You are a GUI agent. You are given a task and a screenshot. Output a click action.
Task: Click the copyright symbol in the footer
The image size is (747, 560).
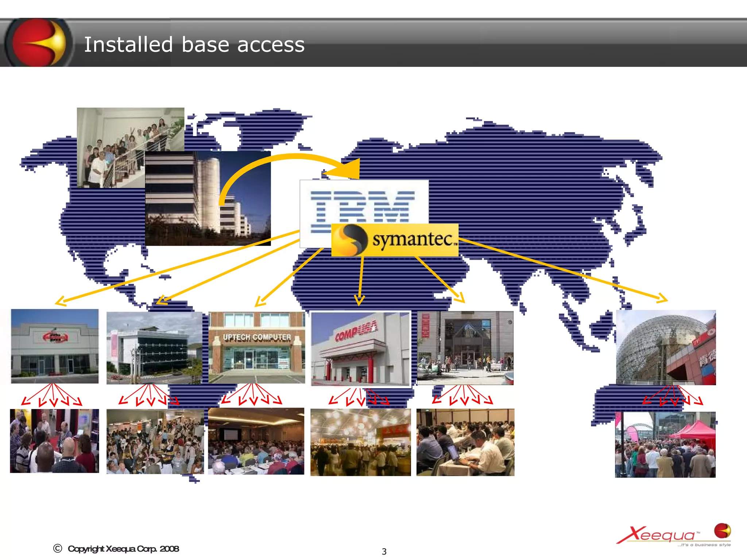coord(58,548)
